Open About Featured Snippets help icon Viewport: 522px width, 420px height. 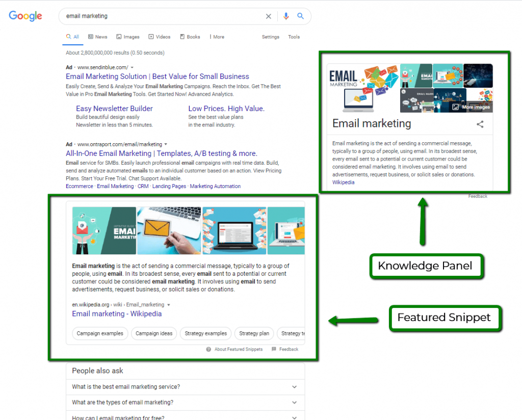pos(208,349)
